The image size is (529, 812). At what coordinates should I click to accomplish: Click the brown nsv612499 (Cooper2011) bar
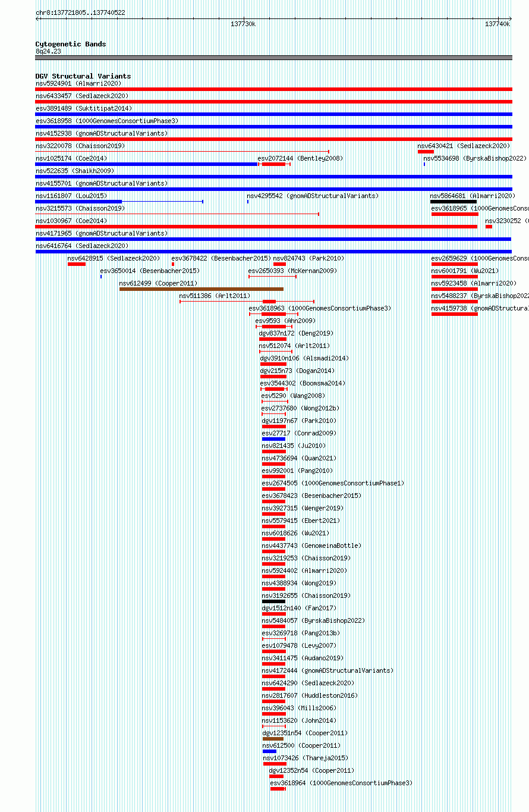201,289
